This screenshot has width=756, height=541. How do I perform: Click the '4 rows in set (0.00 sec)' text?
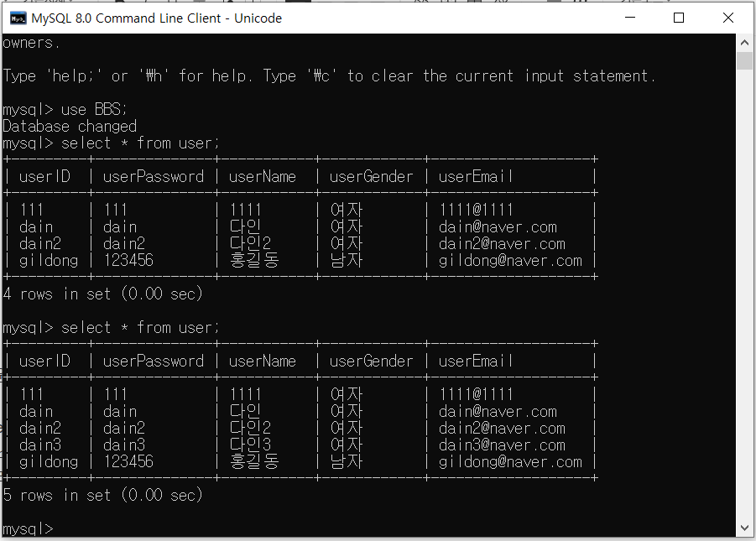click(x=102, y=294)
